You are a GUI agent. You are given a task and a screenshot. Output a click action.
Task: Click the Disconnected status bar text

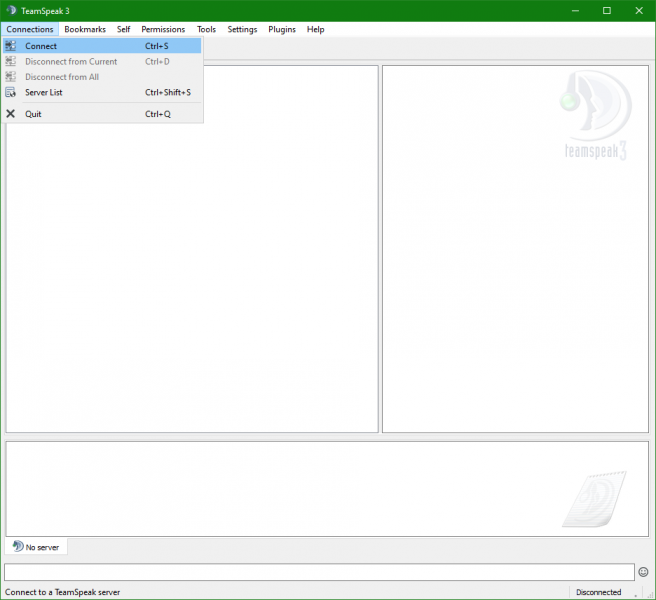coord(598,592)
